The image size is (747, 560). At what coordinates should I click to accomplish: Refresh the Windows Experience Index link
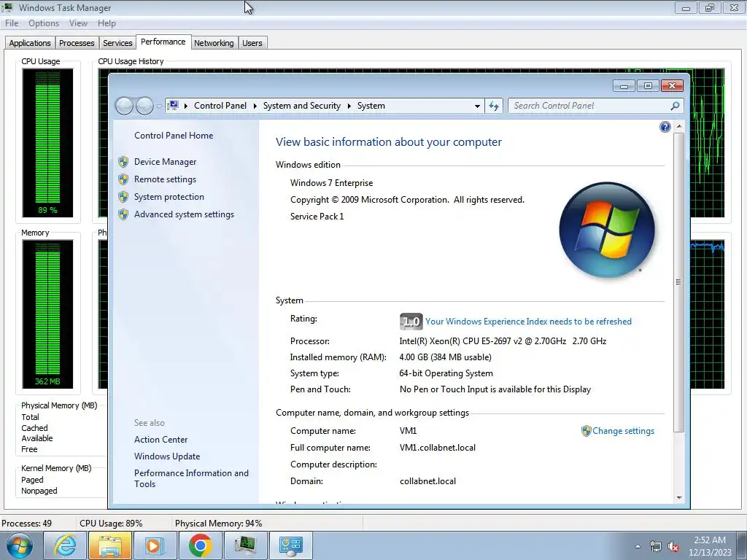tap(528, 322)
